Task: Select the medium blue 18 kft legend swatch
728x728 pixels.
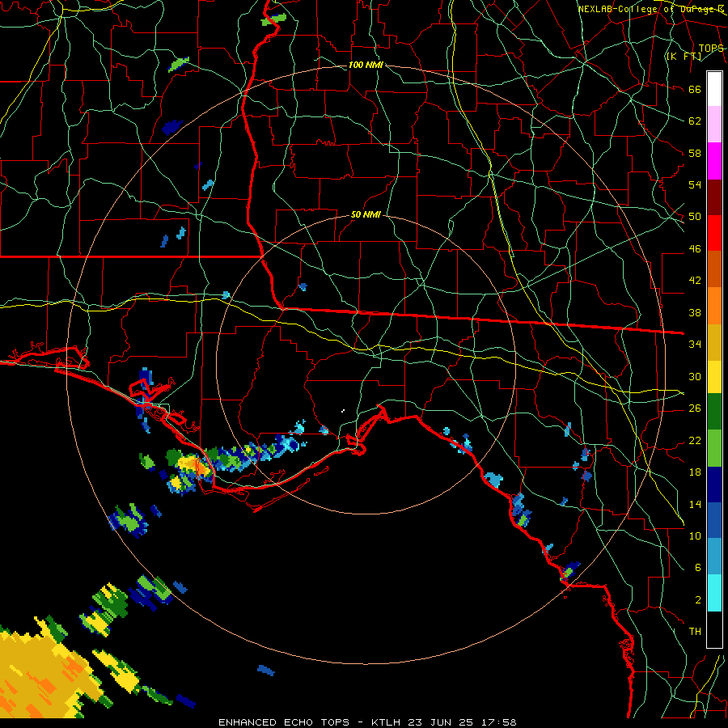Action: (x=714, y=520)
